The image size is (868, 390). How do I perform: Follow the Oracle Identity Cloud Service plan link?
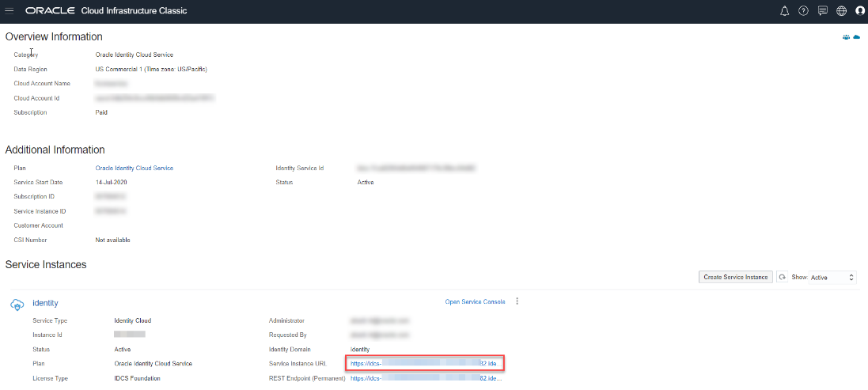click(x=135, y=168)
